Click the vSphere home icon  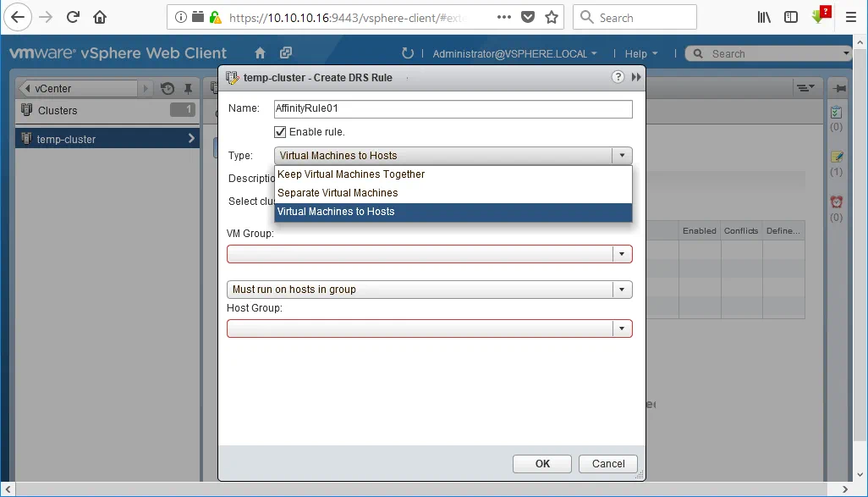261,53
